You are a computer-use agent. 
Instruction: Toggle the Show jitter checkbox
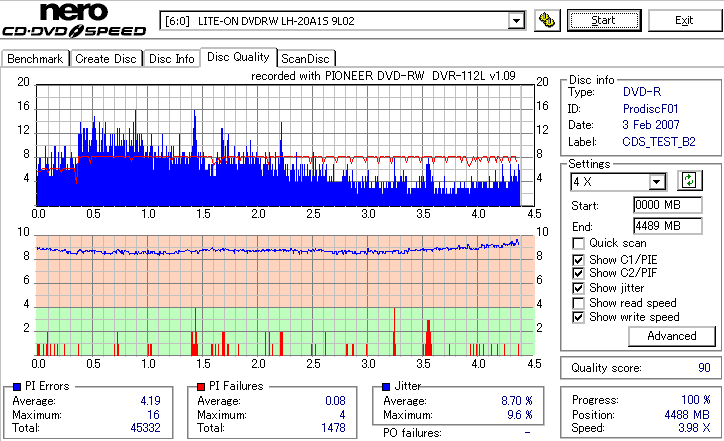coord(578,288)
